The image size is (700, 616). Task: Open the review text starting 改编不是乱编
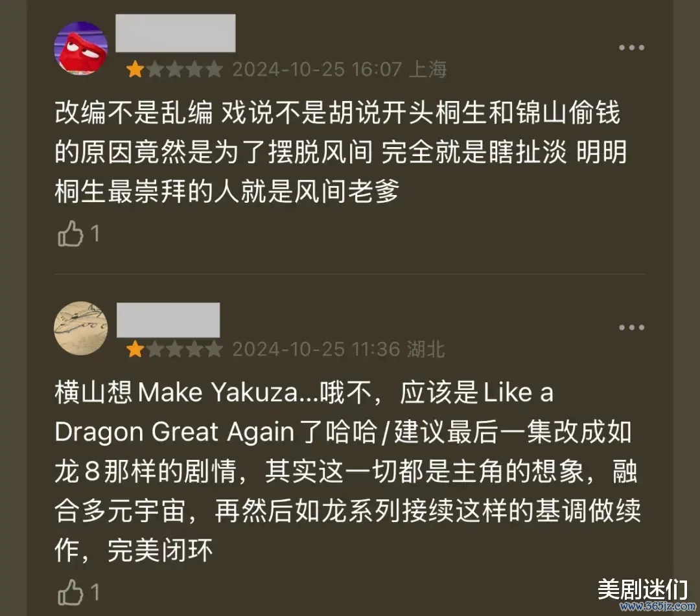click(x=341, y=152)
